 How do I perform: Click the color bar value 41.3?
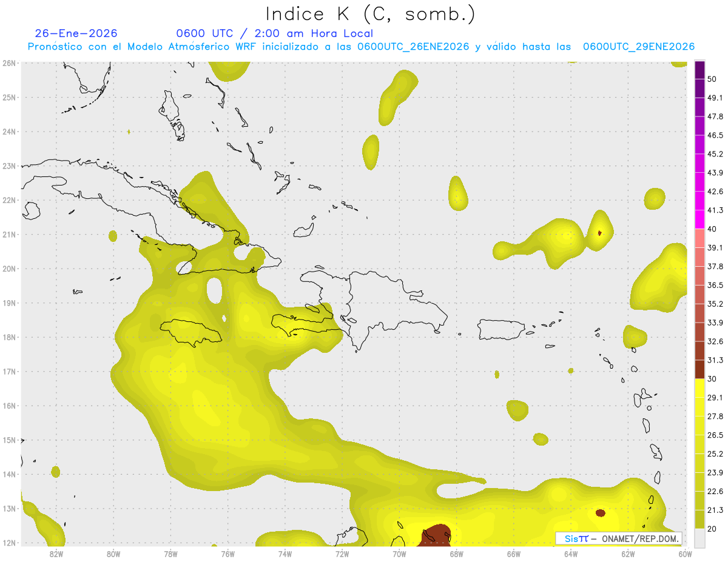[x=715, y=210]
